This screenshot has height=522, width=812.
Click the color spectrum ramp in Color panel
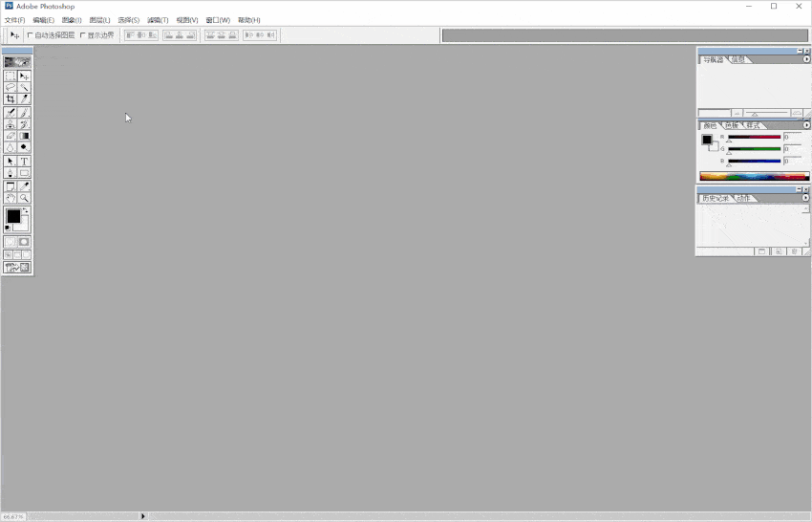pyautogui.click(x=754, y=176)
